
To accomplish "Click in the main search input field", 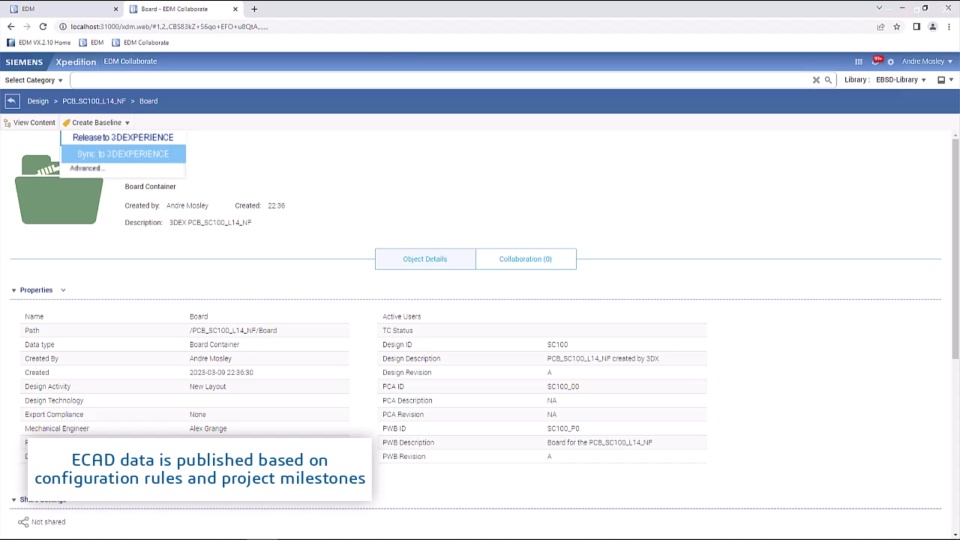I will [440, 80].
